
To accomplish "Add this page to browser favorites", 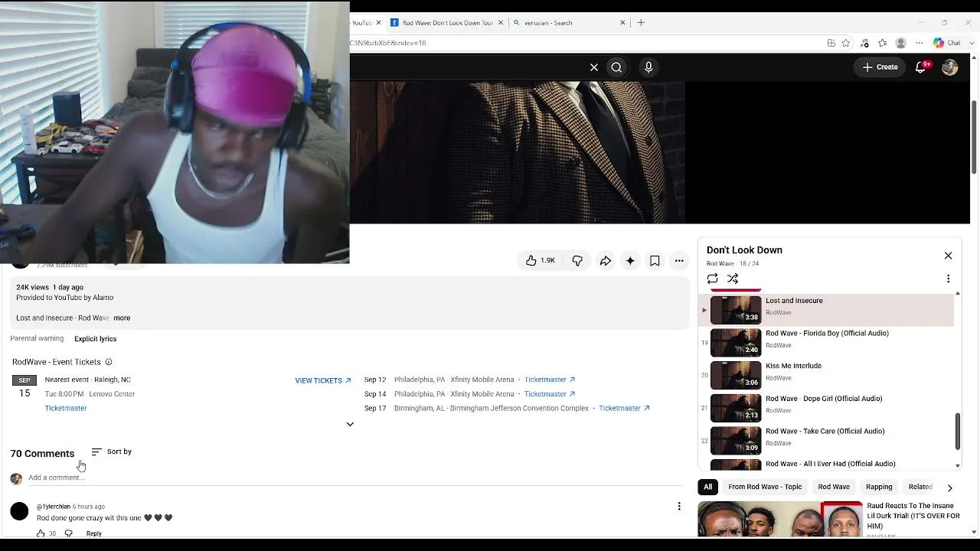I will click(x=846, y=43).
